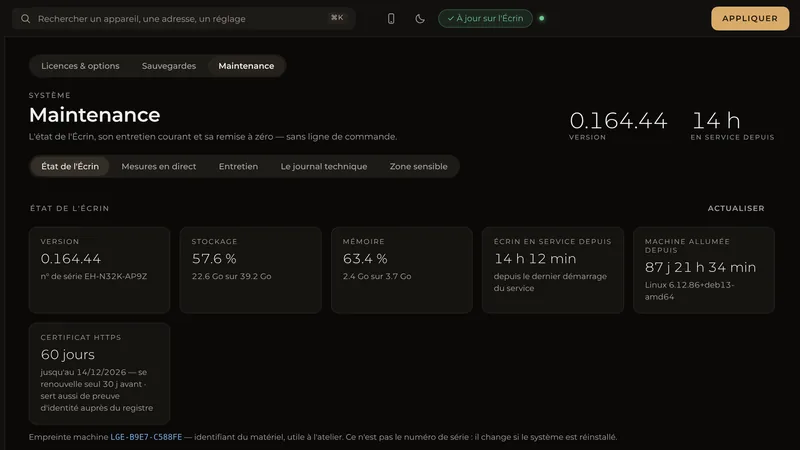Click 'depuis le dernier démarrage du service' text
The image size is (800, 450).
[550, 282]
